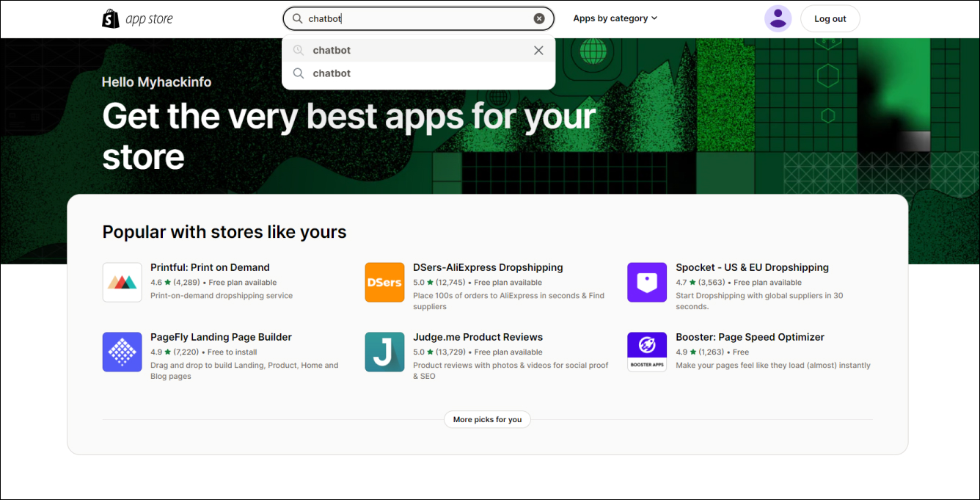
Task: Open Spocket - US & EU Dropshipping link
Action: tap(752, 267)
